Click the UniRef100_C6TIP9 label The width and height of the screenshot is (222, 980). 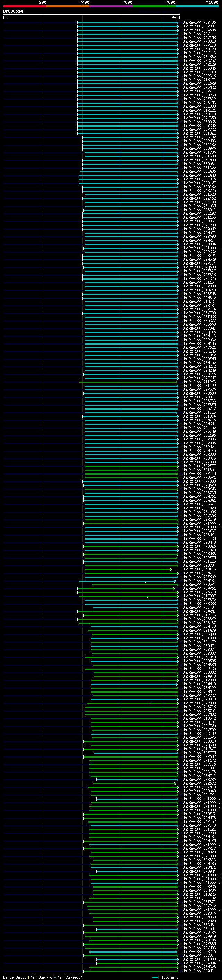(199, 386)
